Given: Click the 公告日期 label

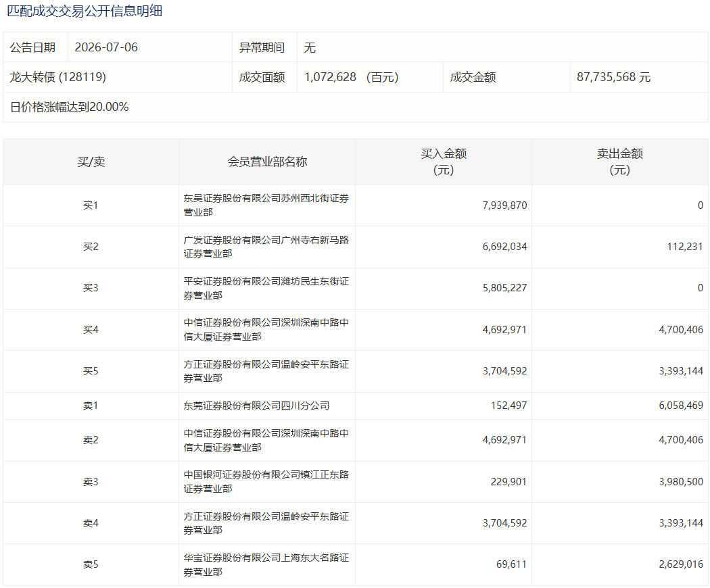Looking at the screenshot, I should [x=32, y=47].
